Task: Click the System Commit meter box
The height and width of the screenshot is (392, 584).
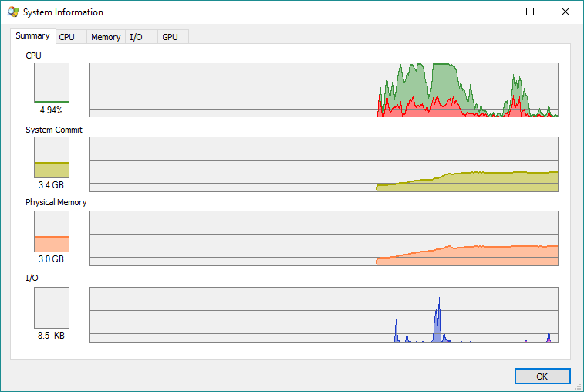Action: click(52, 157)
